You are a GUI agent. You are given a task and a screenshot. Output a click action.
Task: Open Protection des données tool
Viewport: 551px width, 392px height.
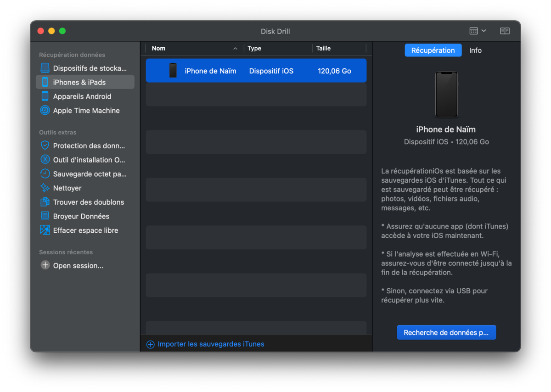click(85, 146)
